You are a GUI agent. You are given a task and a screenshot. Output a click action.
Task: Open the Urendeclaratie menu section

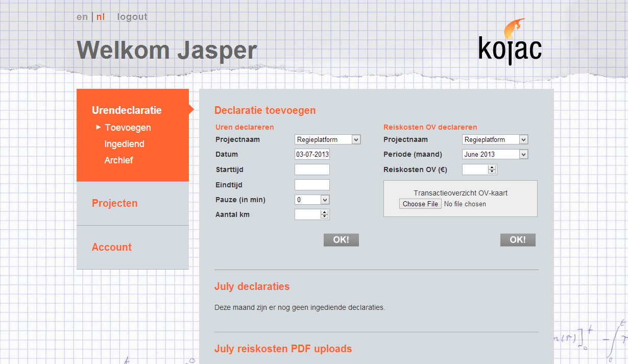click(127, 110)
